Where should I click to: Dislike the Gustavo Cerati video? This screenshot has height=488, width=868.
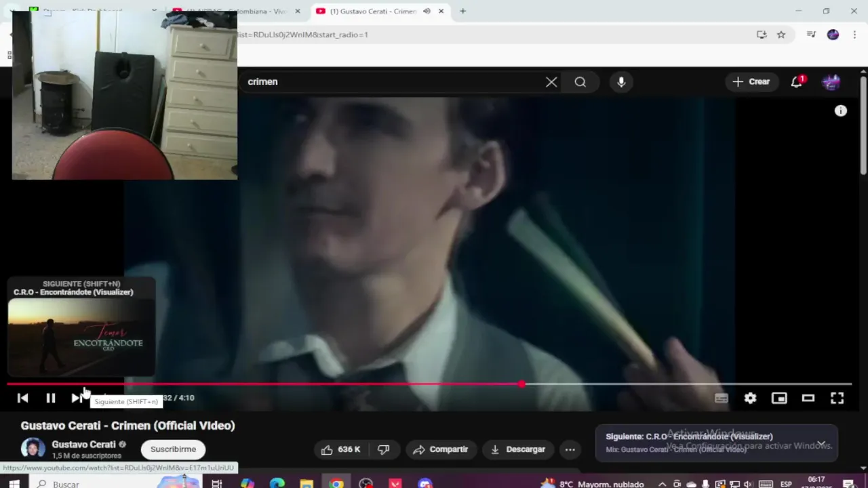[x=383, y=449]
